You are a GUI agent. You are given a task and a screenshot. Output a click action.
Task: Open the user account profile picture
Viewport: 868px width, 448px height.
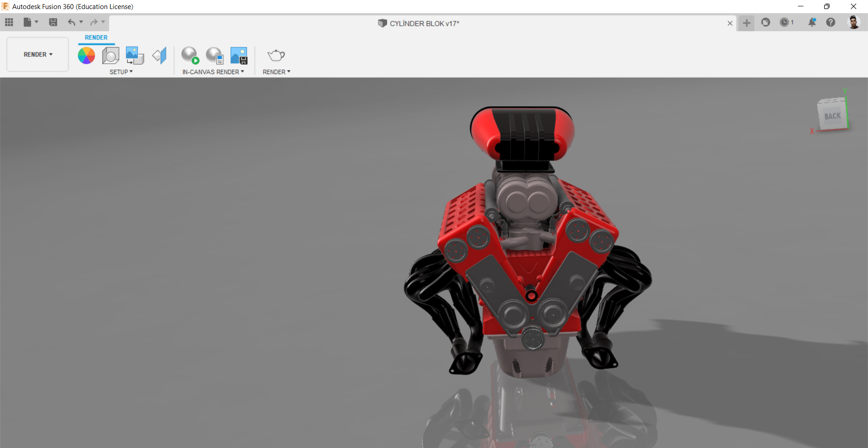click(854, 22)
